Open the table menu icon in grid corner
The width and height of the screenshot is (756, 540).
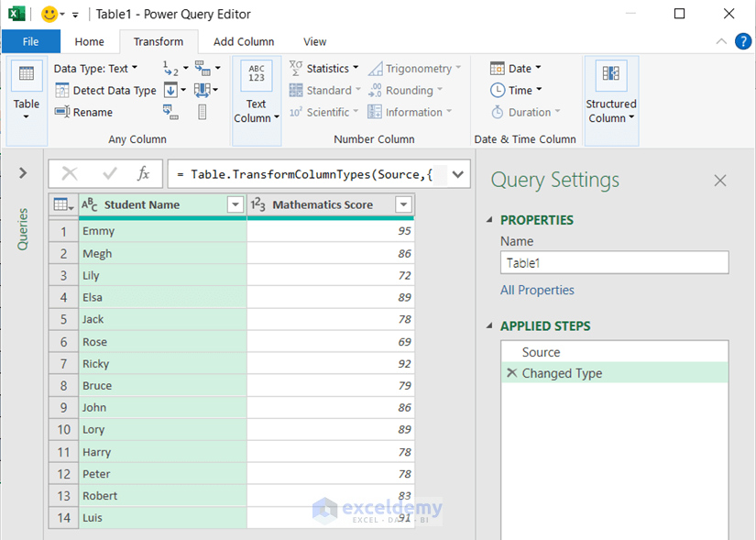pyautogui.click(x=62, y=204)
